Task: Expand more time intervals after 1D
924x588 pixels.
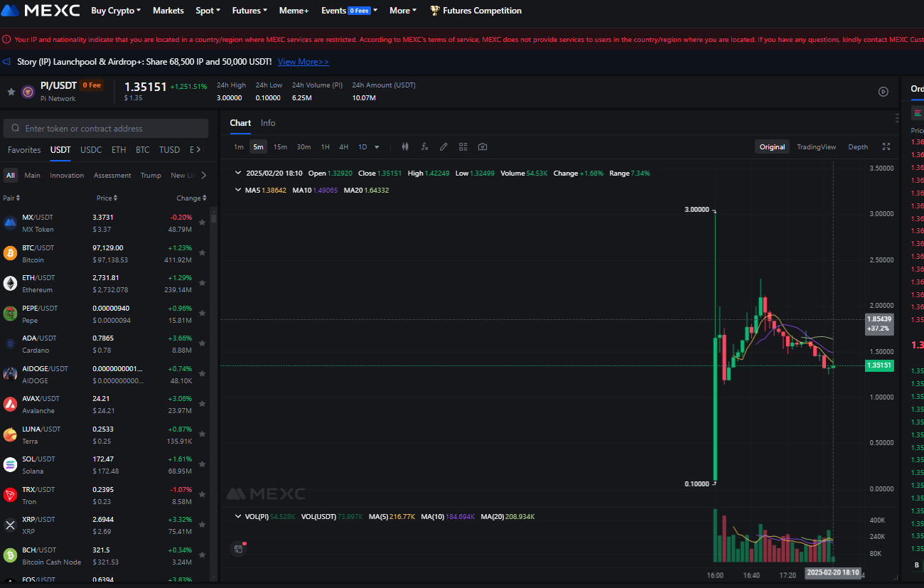Action: coord(377,147)
